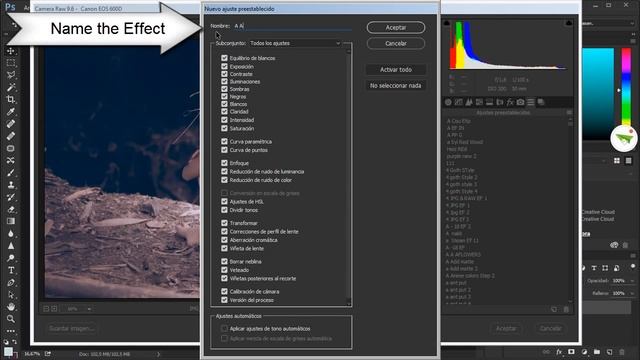Open the Basic panel tab icon
Viewport: 640px width, 360px height.
[x=448, y=102]
